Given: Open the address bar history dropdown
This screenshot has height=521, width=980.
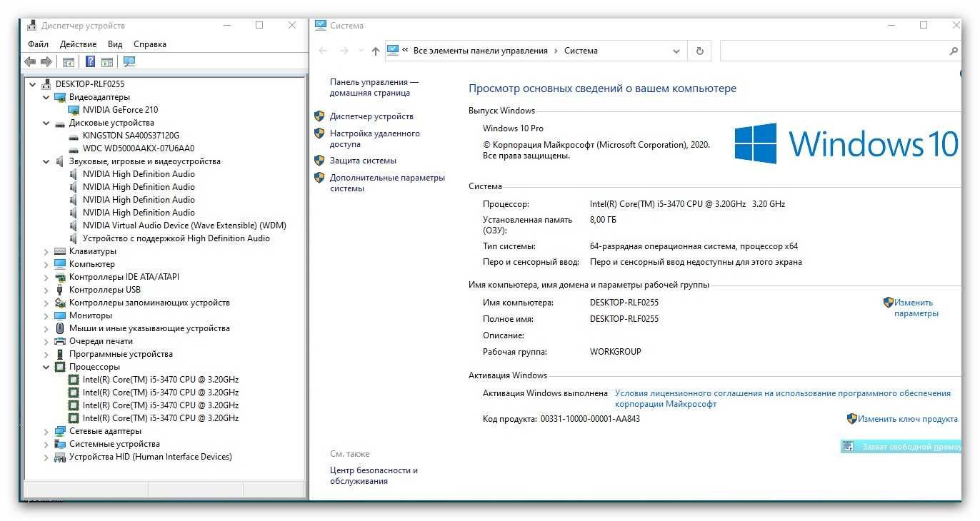Looking at the screenshot, I should [x=676, y=51].
